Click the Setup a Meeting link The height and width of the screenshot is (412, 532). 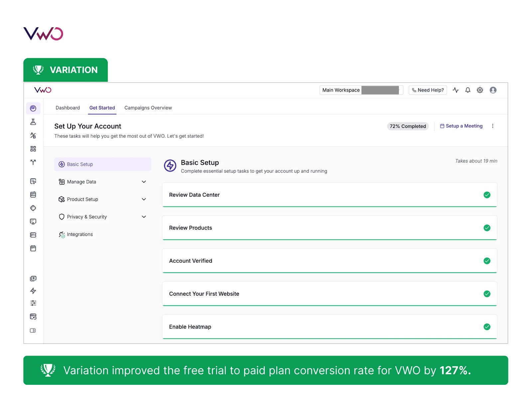tap(462, 126)
